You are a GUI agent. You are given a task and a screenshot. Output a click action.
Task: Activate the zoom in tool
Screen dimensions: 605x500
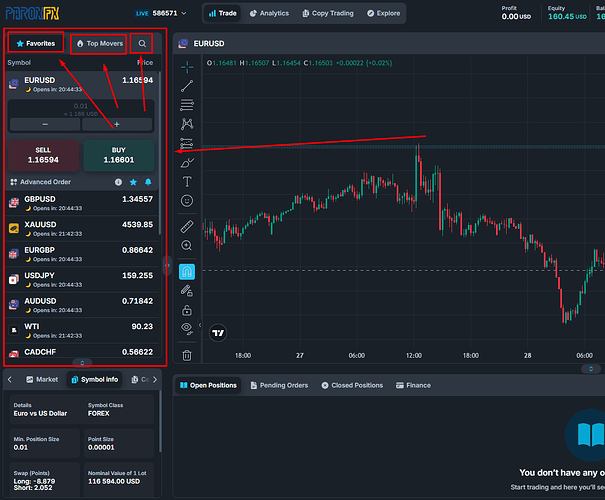coord(187,246)
